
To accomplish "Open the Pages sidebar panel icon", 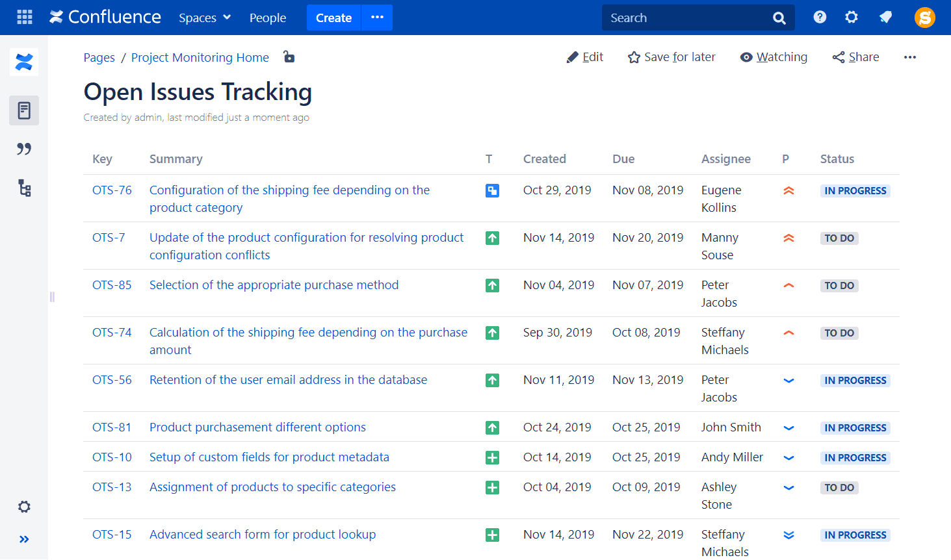I will click(x=24, y=110).
